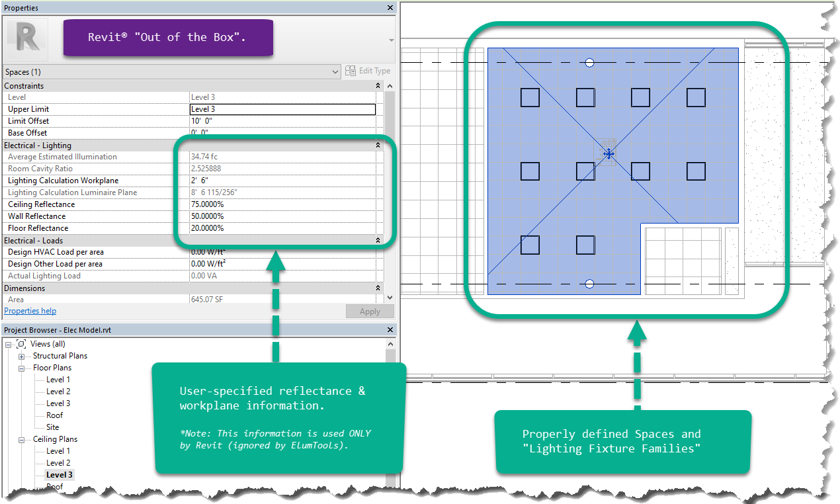Open Level 1 under Floor Plans
This screenshot has width=840, height=504.
[x=58, y=380]
